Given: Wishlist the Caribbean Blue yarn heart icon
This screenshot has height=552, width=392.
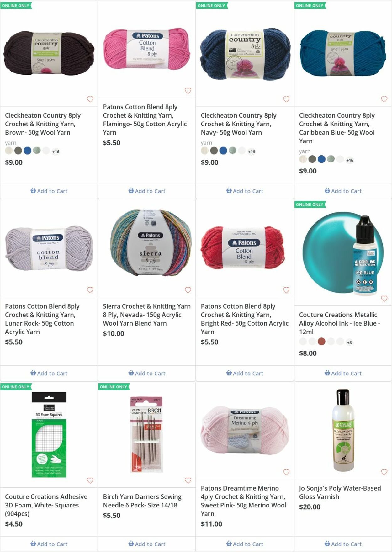Looking at the screenshot, I should point(384,99).
